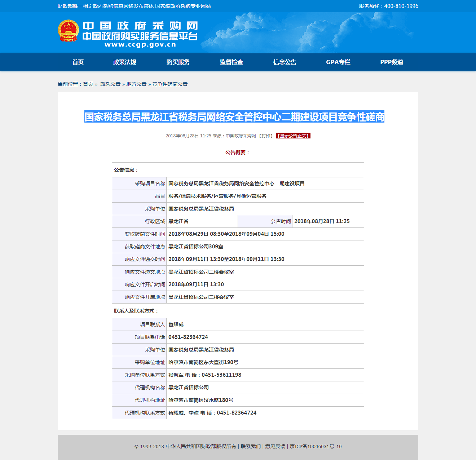
Task: Click the 联系我们 footer link
Action: (251, 446)
